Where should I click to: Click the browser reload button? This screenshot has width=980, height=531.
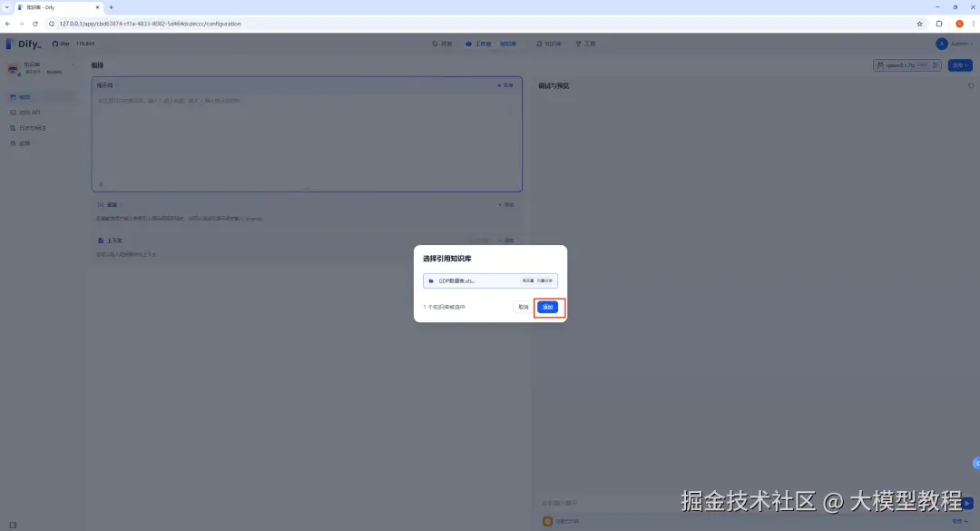pyautogui.click(x=35, y=24)
